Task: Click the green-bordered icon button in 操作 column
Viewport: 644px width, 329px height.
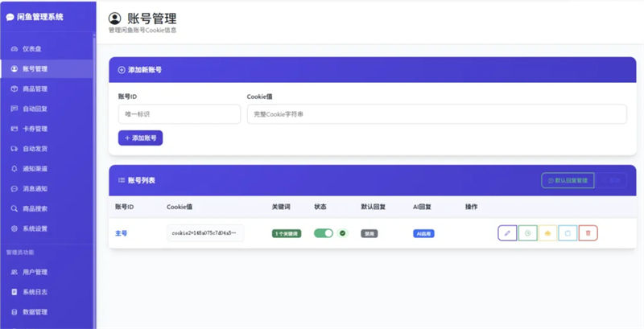Action: coord(527,233)
